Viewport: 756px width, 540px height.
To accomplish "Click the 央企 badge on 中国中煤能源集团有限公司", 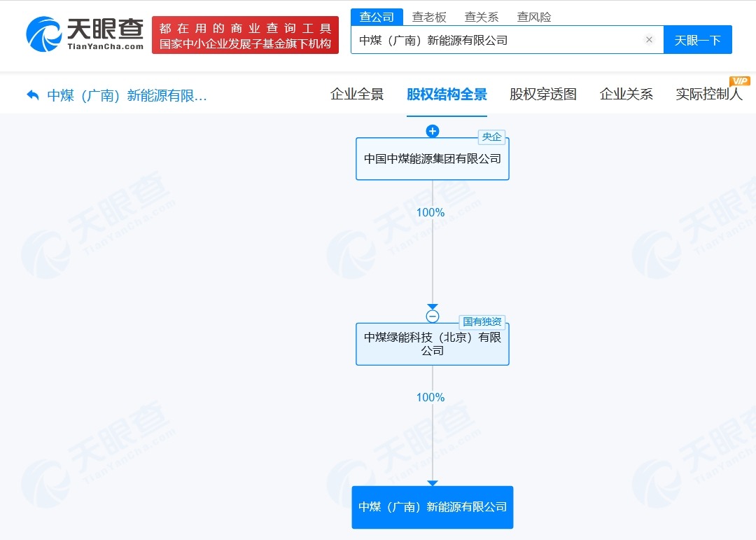I will pyautogui.click(x=492, y=137).
